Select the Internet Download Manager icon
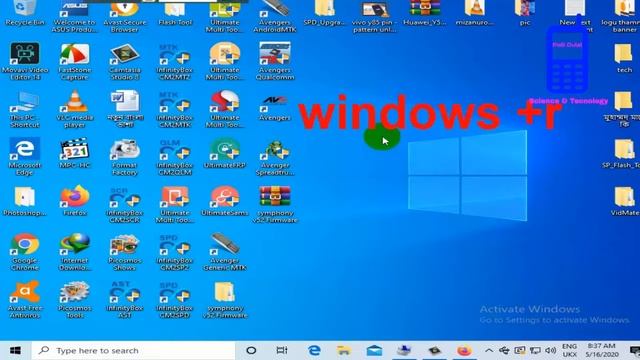The image size is (640, 360). coord(74,251)
